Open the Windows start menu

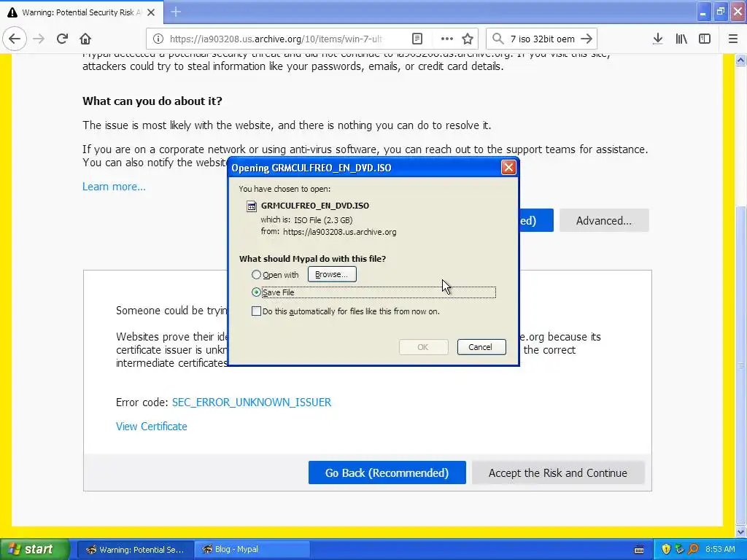pos(34,550)
